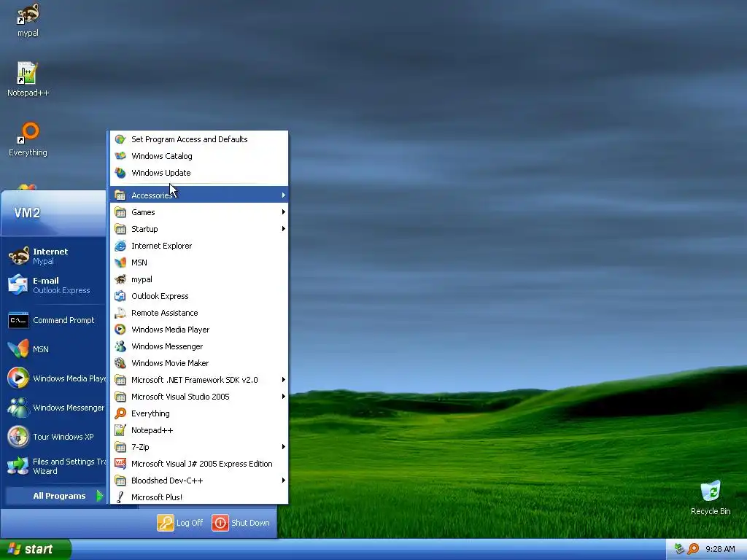
Task: Expand the Microsoft .NET Framework SDK v2.0 arrow
Action: tap(284, 379)
